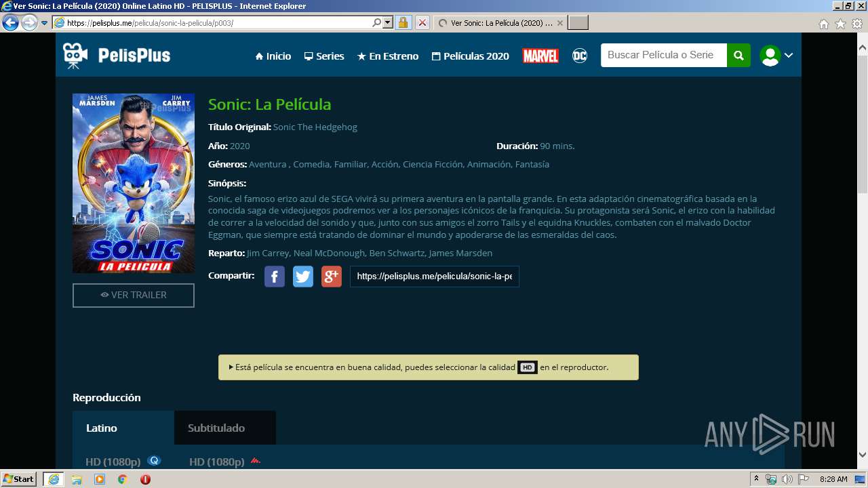Open the Aventura genre link
Image resolution: width=868 pixels, height=488 pixels.
[x=269, y=164]
